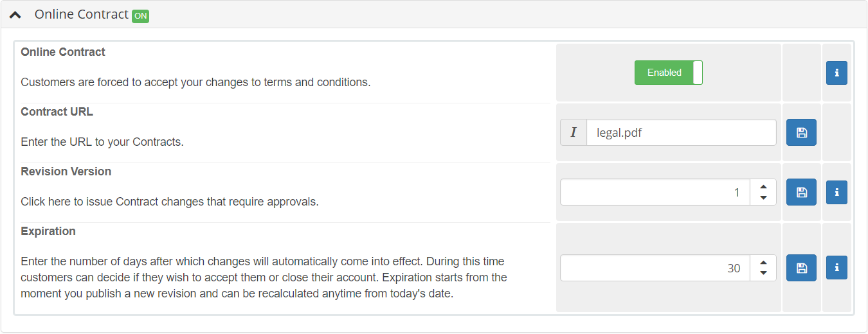
Task: Toggle the Enabled switch for Online Contract
Action: pos(669,73)
